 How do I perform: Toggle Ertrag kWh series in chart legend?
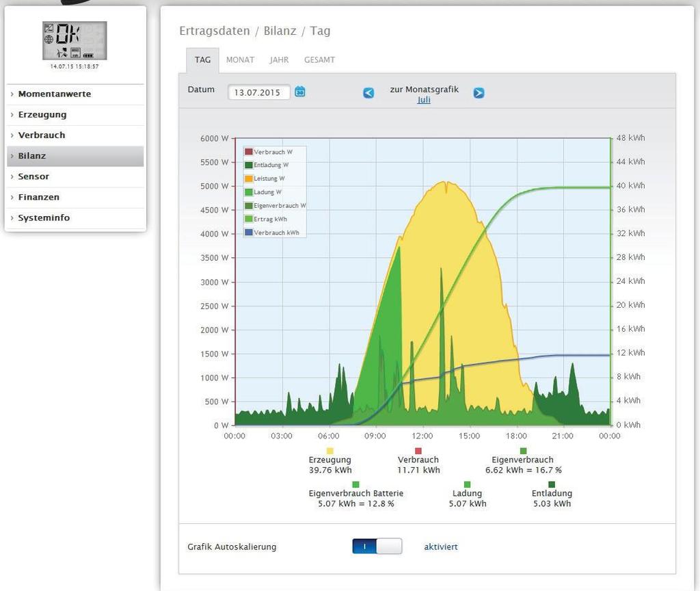pyautogui.click(x=266, y=219)
